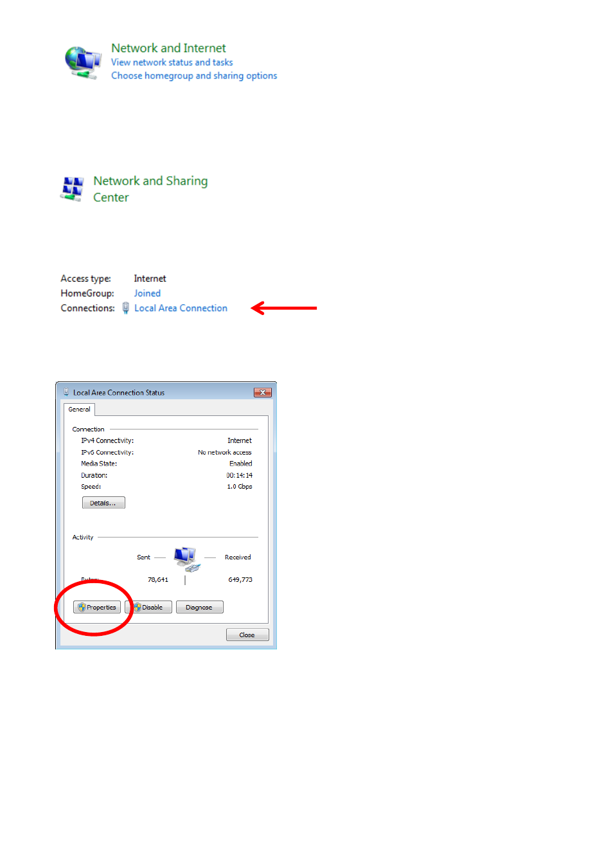Select the duration value 00:14:14
The image size is (613, 868).
tap(239, 476)
